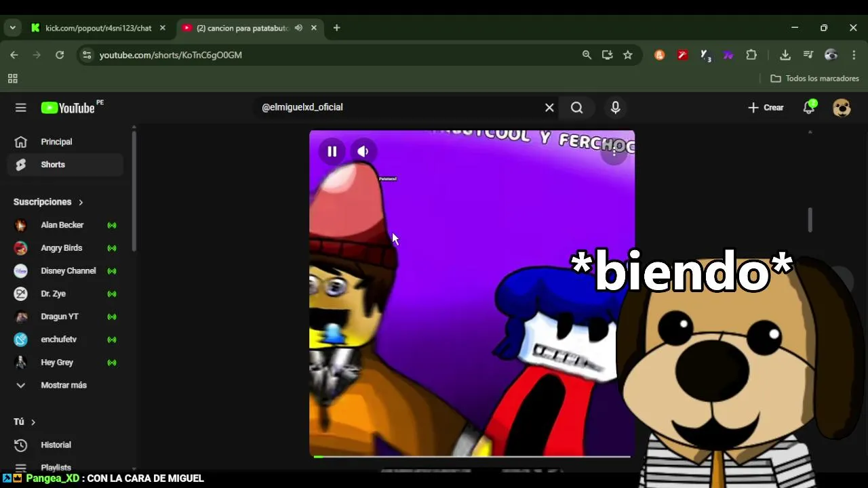Expand the Suscripciones section
This screenshot has height=488, width=868.
coord(48,202)
